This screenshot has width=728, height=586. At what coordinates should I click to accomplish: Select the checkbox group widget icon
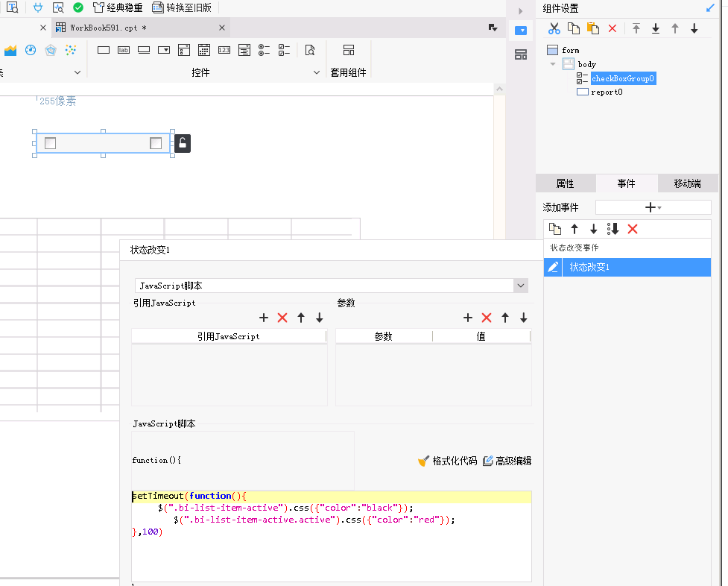coord(284,50)
